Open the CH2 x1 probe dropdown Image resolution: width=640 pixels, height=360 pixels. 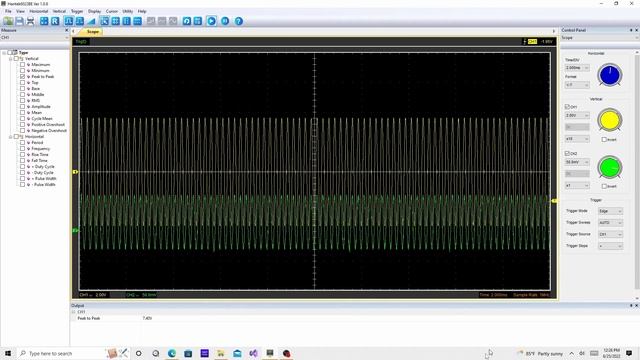click(577, 186)
